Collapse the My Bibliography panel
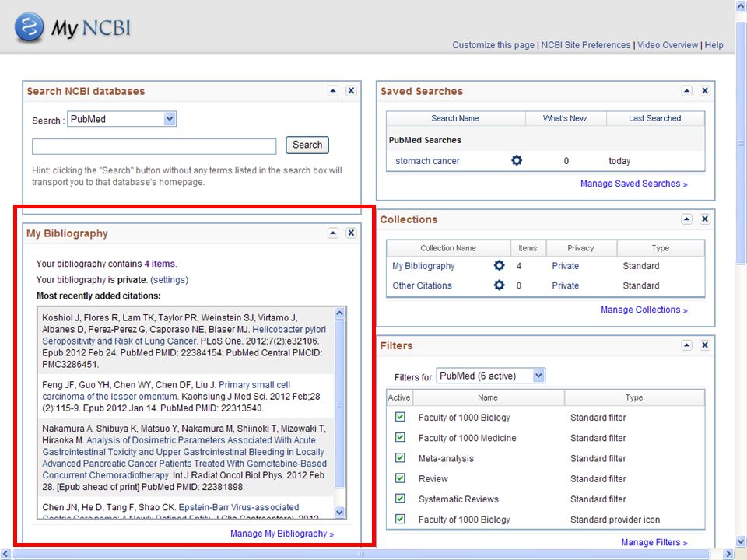 click(333, 233)
